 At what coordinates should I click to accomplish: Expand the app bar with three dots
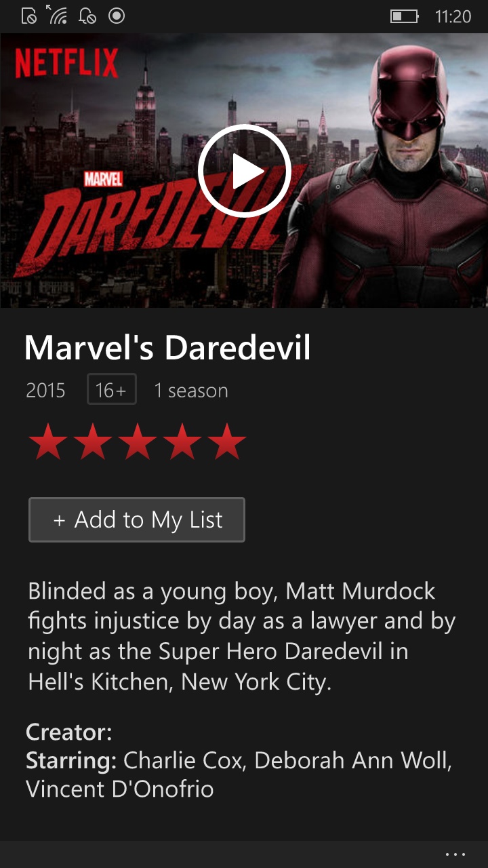pyautogui.click(x=455, y=854)
